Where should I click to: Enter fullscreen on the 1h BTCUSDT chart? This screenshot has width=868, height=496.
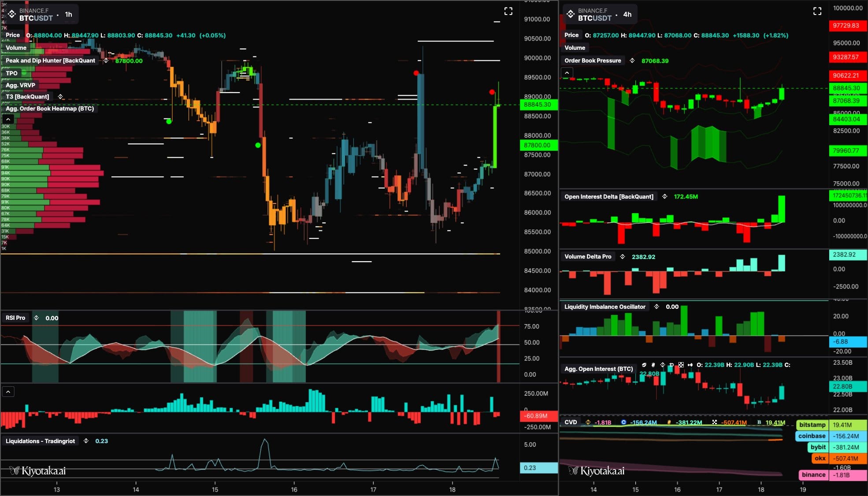(508, 11)
